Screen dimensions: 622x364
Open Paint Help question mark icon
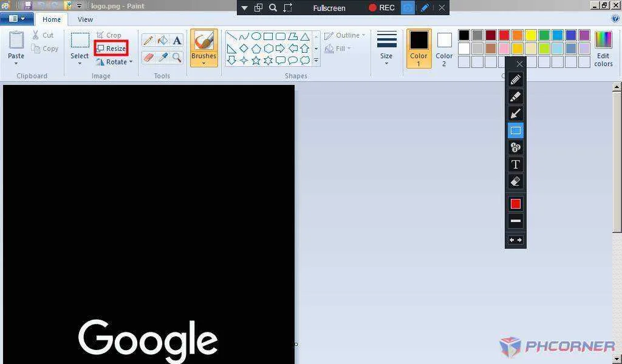tap(615, 18)
